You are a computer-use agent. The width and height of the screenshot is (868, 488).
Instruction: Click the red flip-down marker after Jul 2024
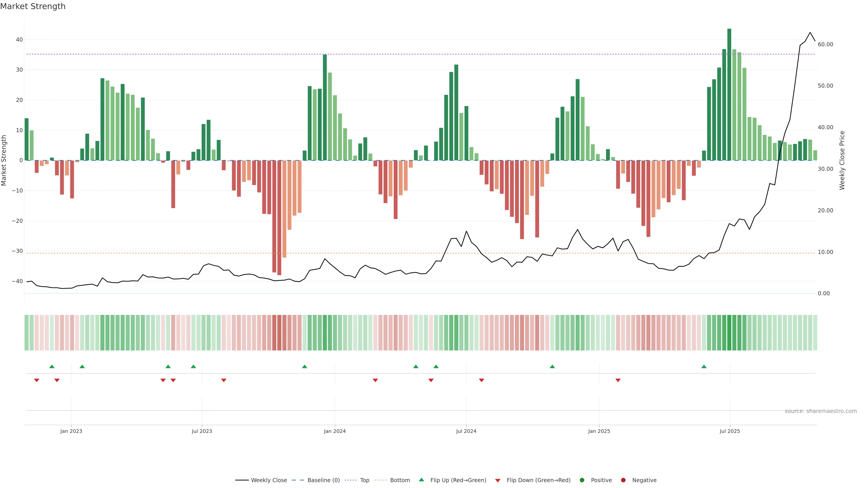coord(481,380)
